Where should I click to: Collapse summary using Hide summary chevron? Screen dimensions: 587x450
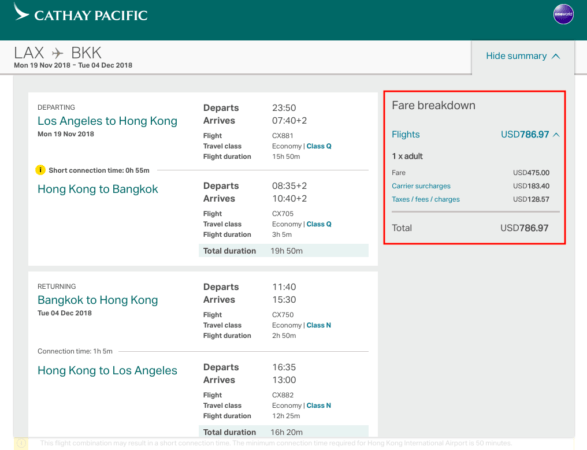556,56
